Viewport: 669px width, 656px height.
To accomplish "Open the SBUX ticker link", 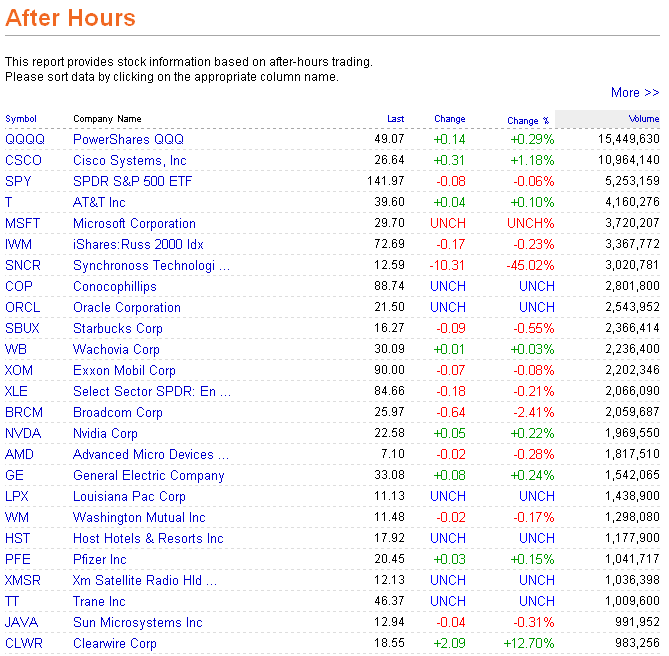I will pyautogui.click(x=22, y=328).
